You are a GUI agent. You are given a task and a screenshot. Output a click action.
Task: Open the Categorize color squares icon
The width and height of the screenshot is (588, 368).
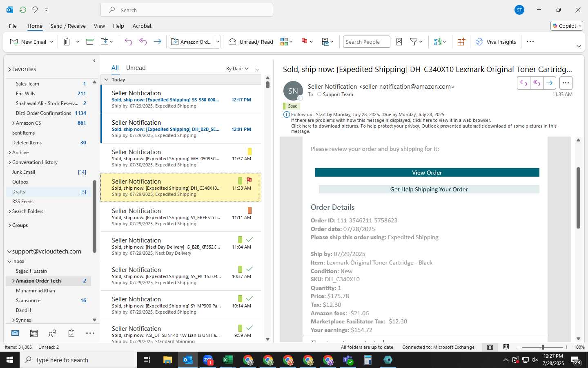pos(284,42)
